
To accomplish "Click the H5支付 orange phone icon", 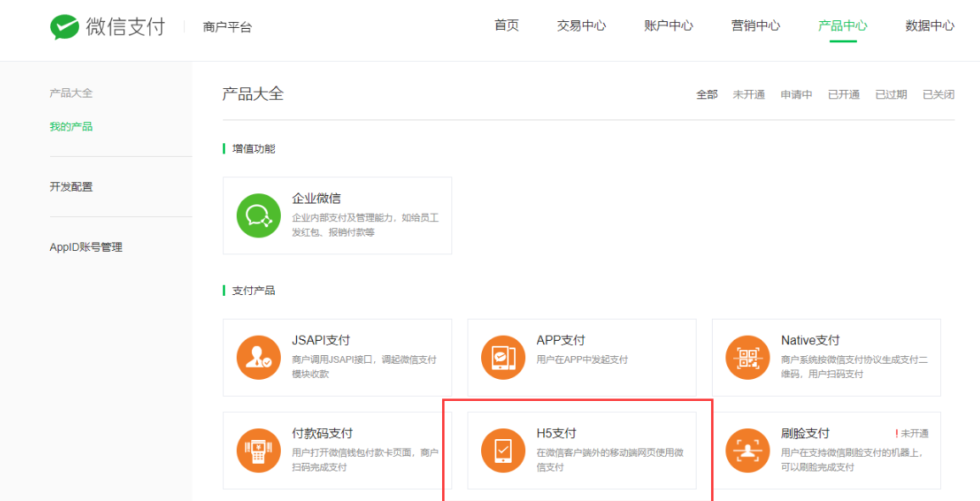I will (x=503, y=450).
